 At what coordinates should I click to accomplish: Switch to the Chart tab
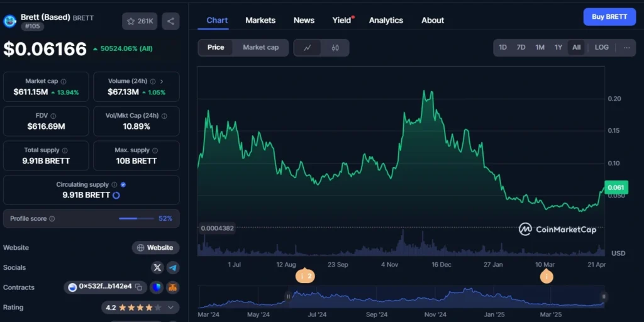tap(217, 20)
